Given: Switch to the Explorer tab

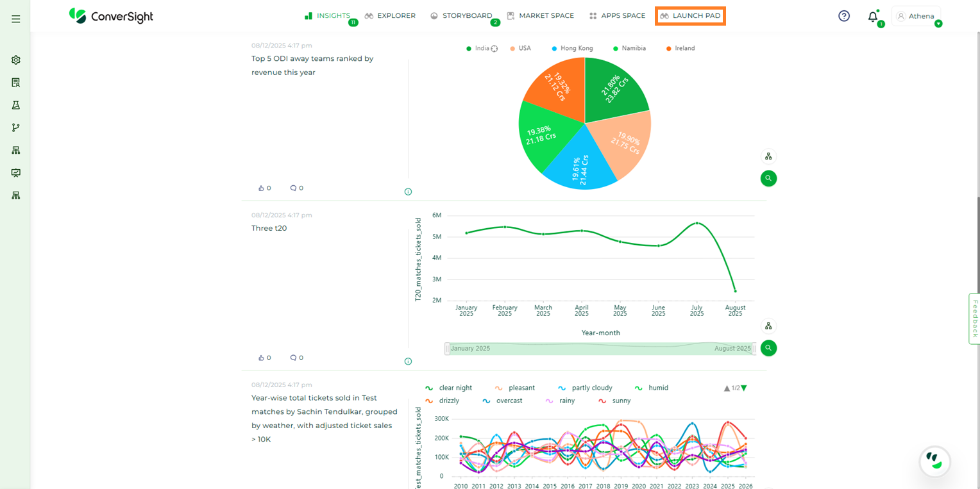Looking at the screenshot, I should (390, 15).
